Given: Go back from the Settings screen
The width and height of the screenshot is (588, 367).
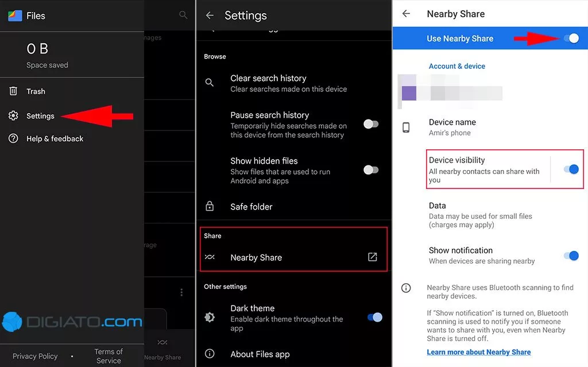Looking at the screenshot, I should (210, 16).
